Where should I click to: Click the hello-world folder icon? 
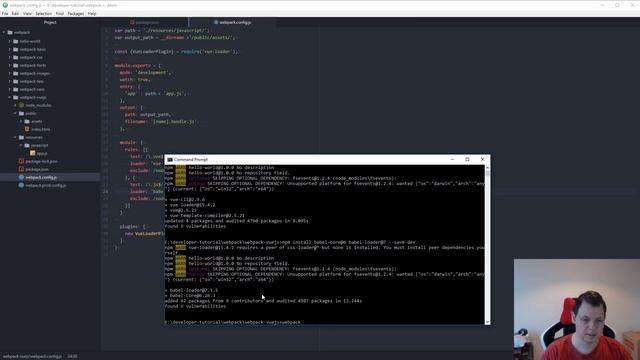click(16, 41)
